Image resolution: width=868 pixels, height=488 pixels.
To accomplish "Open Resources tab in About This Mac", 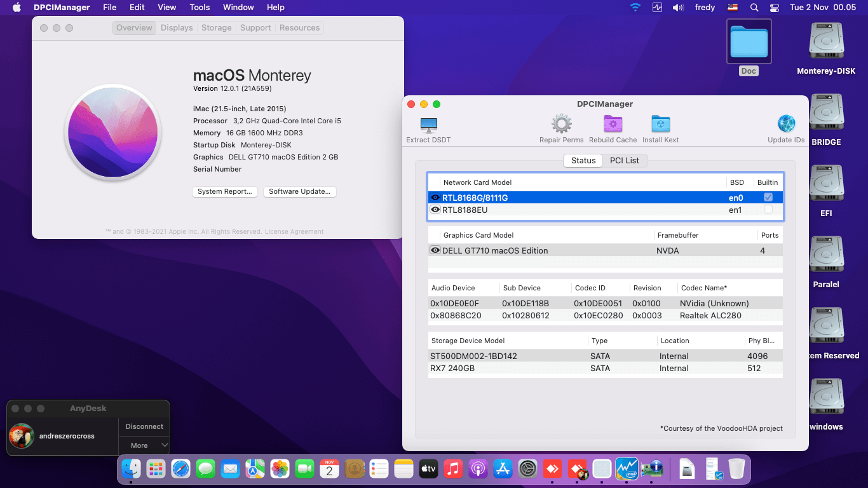I will pos(300,28).
